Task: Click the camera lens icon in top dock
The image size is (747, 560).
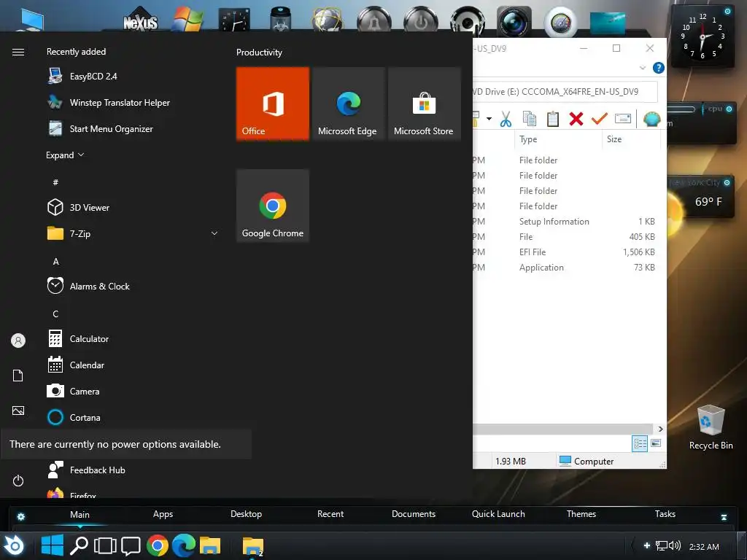Action: coord(514,21)
